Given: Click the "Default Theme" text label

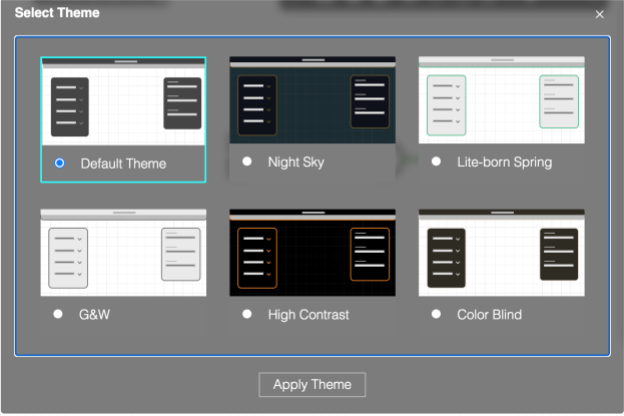Looking at the screenshot, I should click(x=123, y=164).
